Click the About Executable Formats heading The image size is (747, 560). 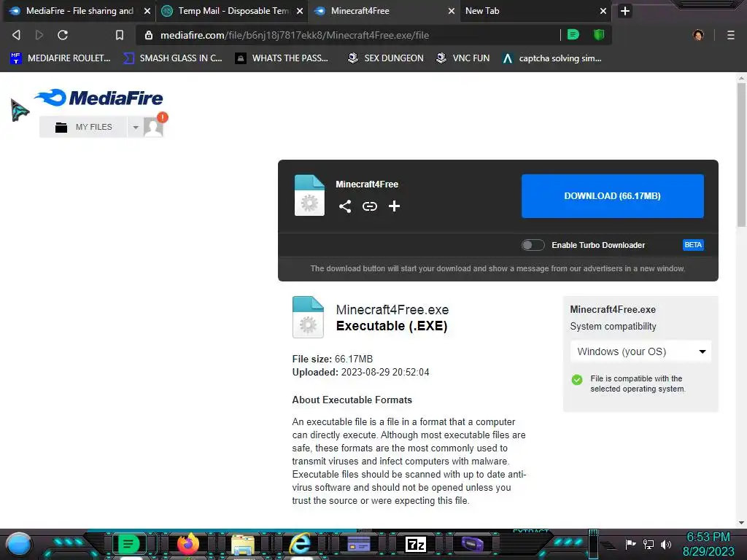click(x=352, y=400)
